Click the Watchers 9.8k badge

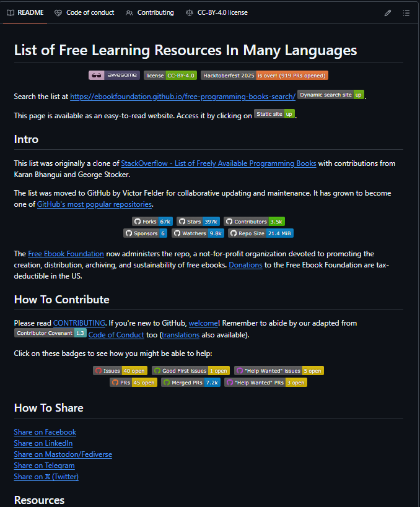(198, 233)
